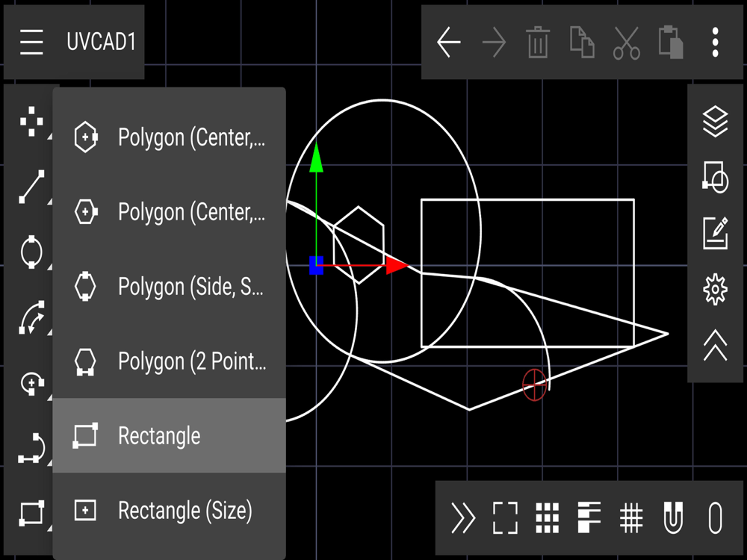Image resolution: width=747 pixels, height=560 pixels.
Task: Click the UVCAD1 document title
Action: (101, 42)
